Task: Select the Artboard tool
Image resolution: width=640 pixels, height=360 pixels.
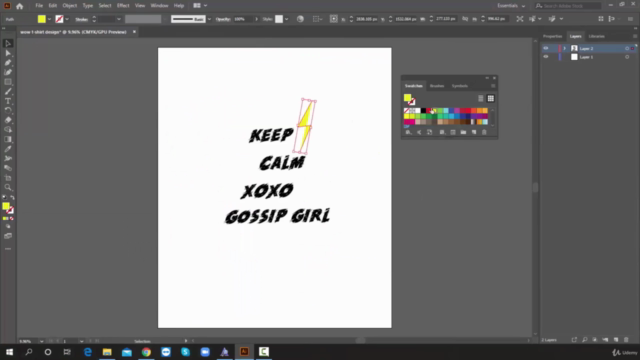Action: click(x=8, y=178)
